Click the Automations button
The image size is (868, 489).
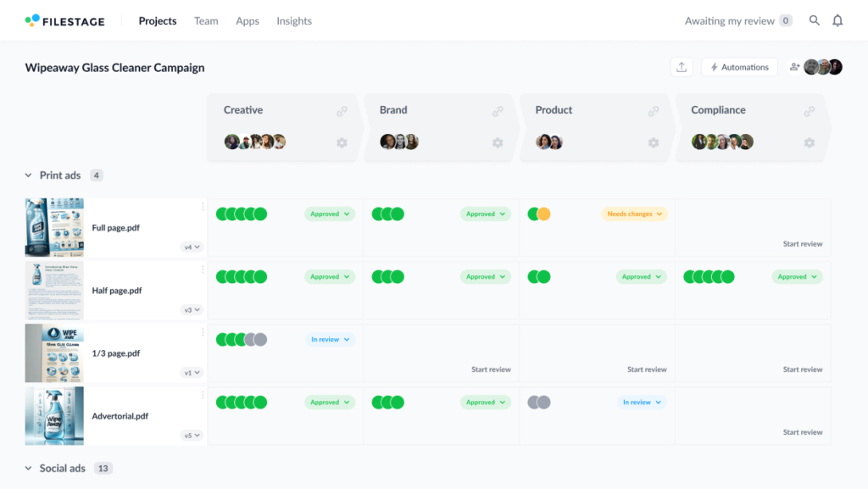(x=739, y=67)
